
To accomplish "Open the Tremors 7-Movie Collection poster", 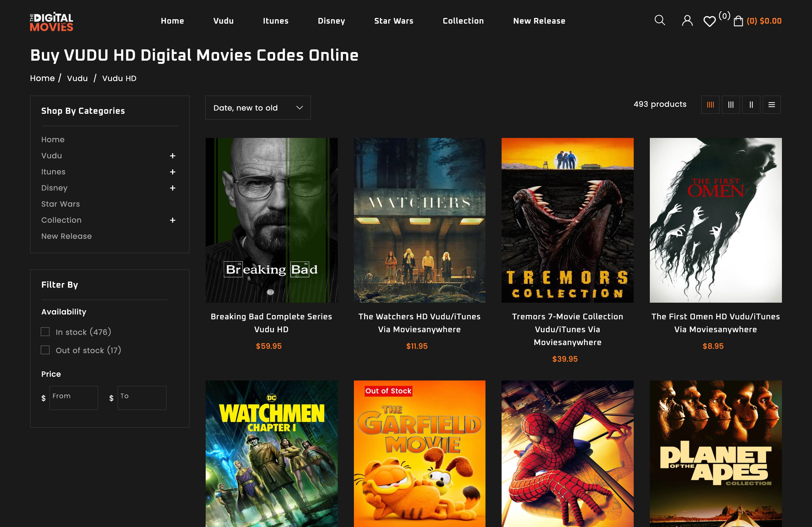I will pos(567,220).
